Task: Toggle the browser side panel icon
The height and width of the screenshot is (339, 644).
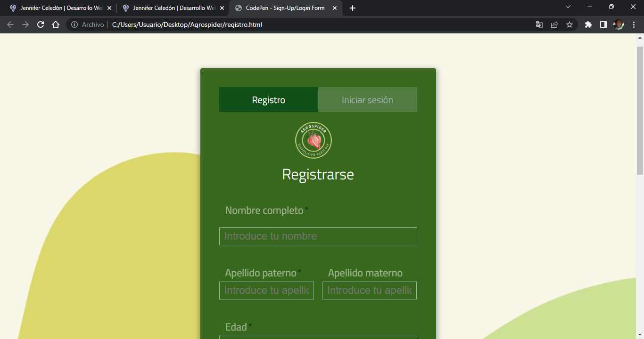Action: pos(603,25)
